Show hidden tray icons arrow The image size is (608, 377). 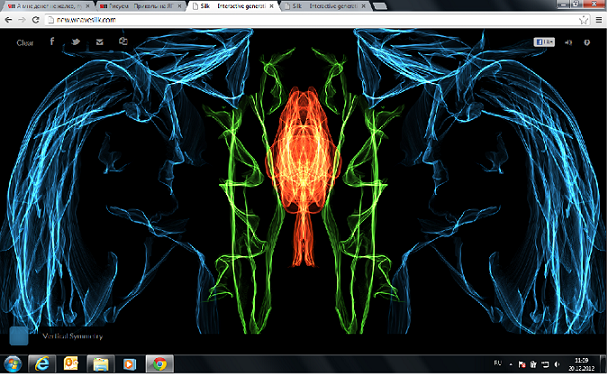[x=511, y=364]
